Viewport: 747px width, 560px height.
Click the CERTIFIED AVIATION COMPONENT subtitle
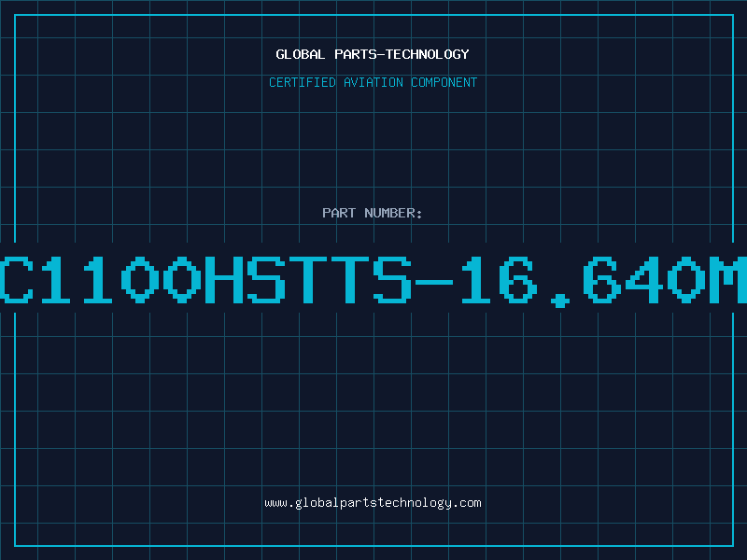[373, 82]
